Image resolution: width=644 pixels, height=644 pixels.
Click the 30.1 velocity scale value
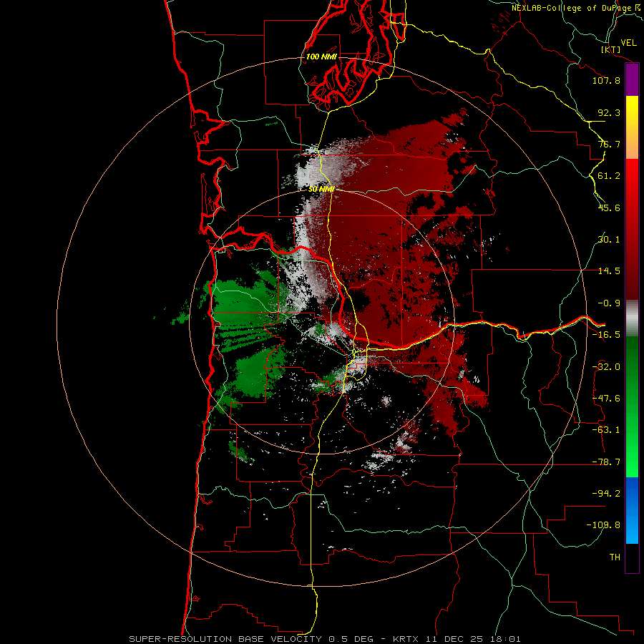click(609, 240)
